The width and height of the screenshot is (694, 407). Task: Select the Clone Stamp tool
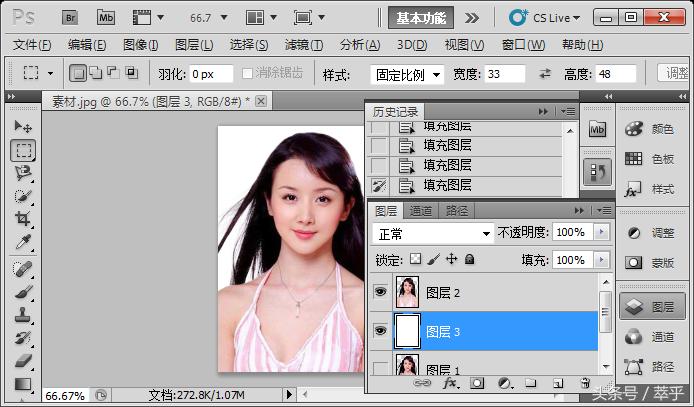[23, 315]
